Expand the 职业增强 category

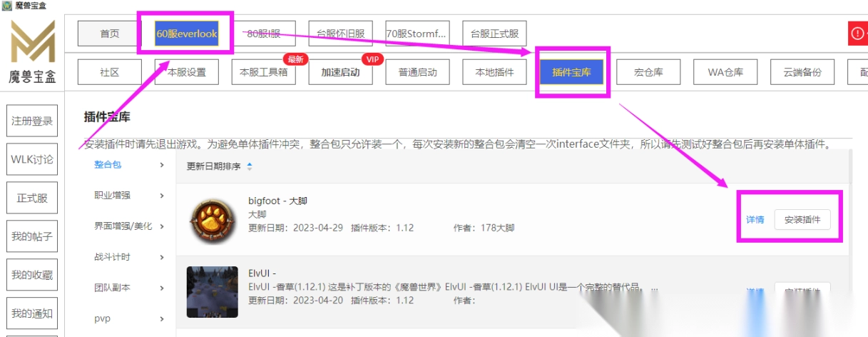pos(129,196)
